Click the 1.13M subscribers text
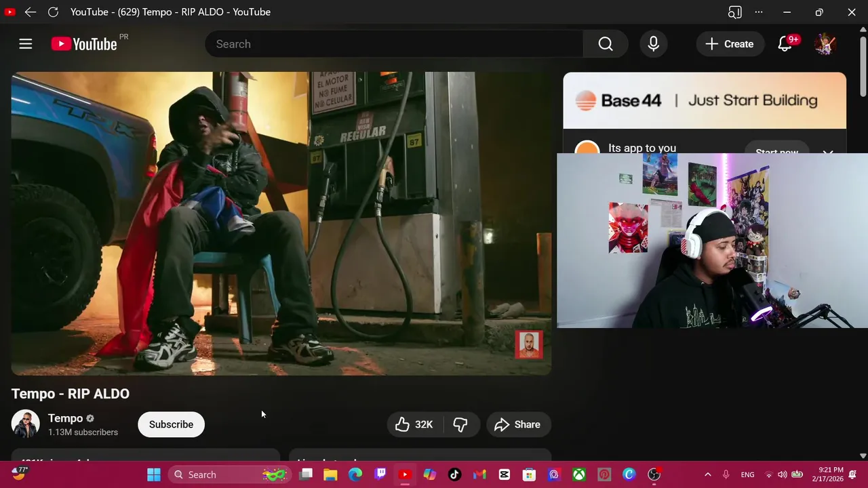 point(83,432)
